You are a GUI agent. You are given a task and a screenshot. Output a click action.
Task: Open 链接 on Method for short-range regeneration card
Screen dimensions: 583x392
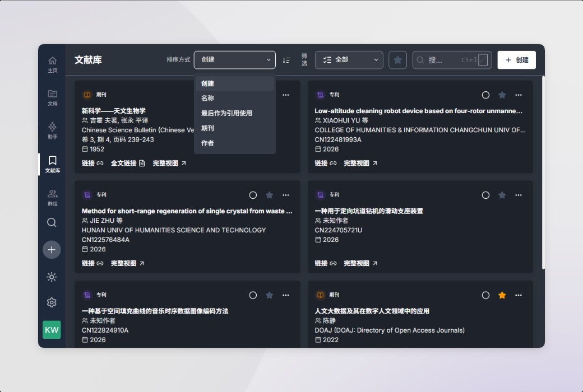(92, 263)
